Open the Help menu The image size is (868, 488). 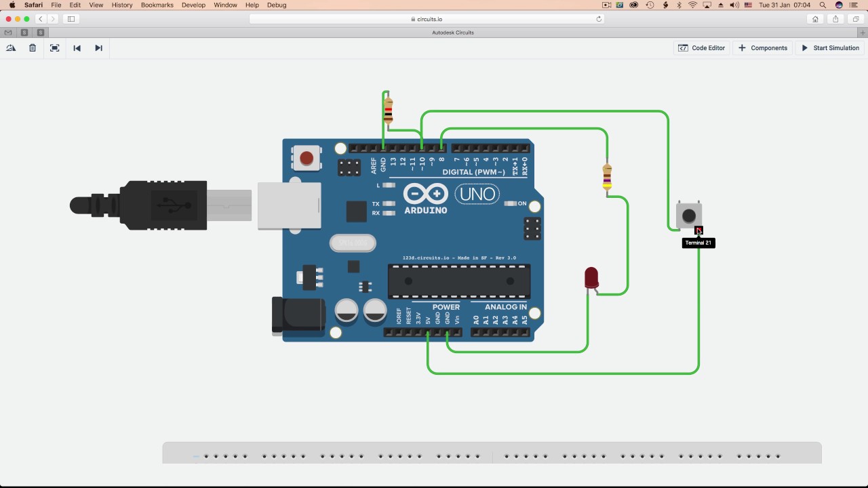click(252, 5)
